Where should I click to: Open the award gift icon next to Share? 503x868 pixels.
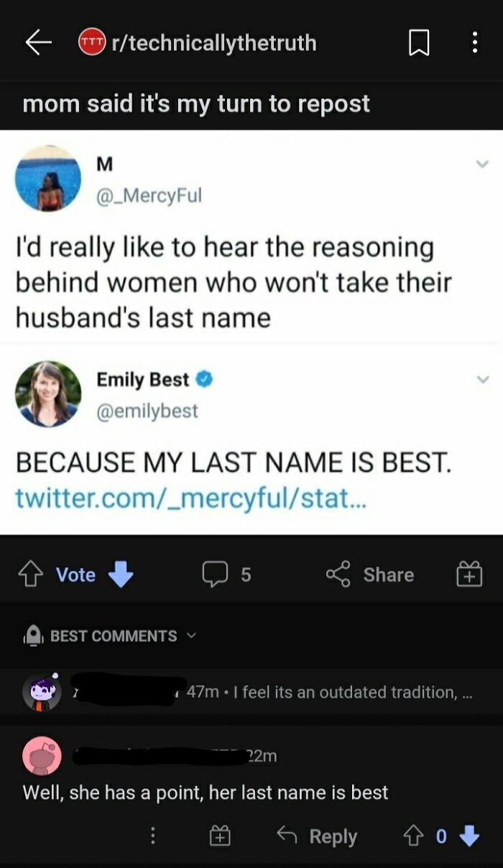coord(469,574)
